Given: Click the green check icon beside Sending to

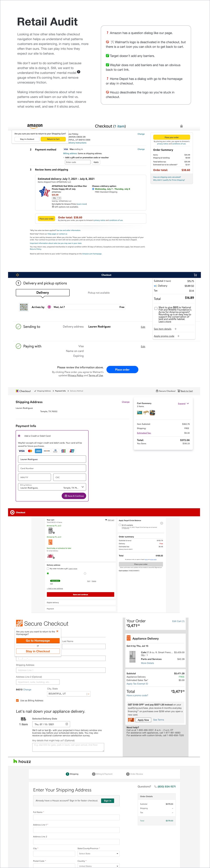Looking at the screenshot, I should [x=19, y=326].
